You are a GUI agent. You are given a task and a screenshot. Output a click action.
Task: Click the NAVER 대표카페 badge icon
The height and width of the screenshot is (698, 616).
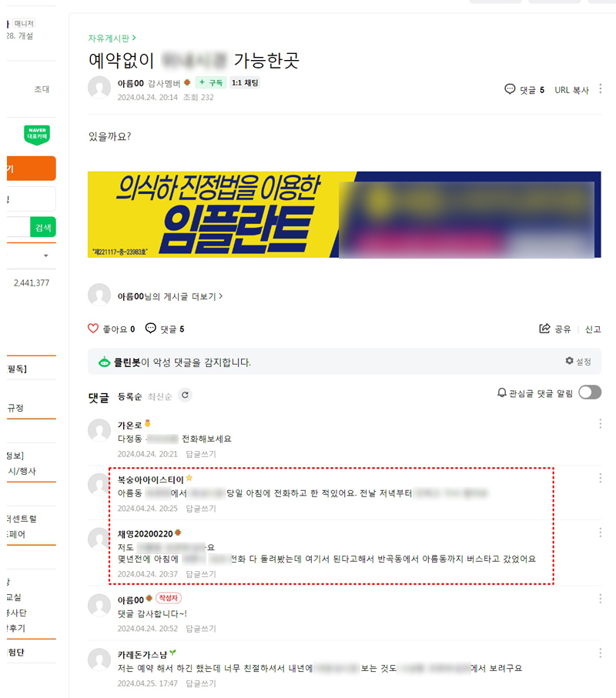coord(37,135)
